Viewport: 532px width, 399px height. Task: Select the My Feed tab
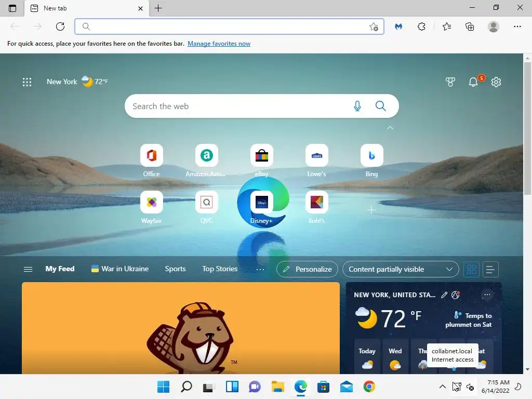(x=60, y=269)
